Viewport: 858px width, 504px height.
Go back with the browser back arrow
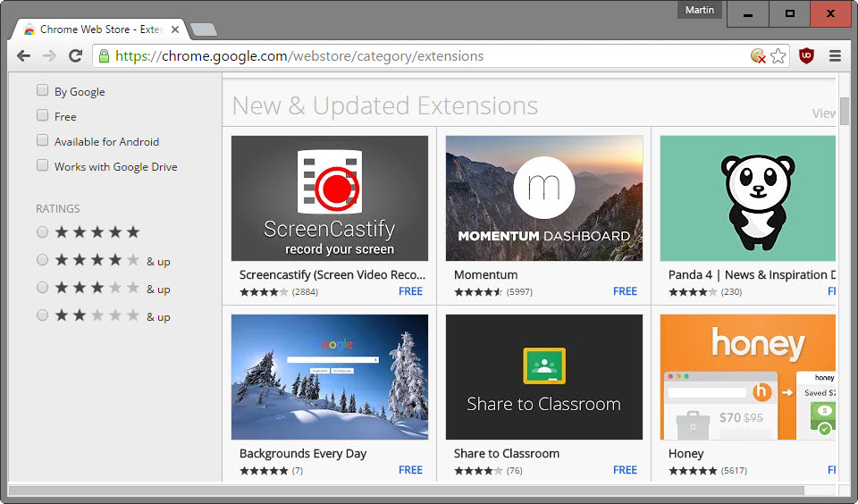point(23,55)
